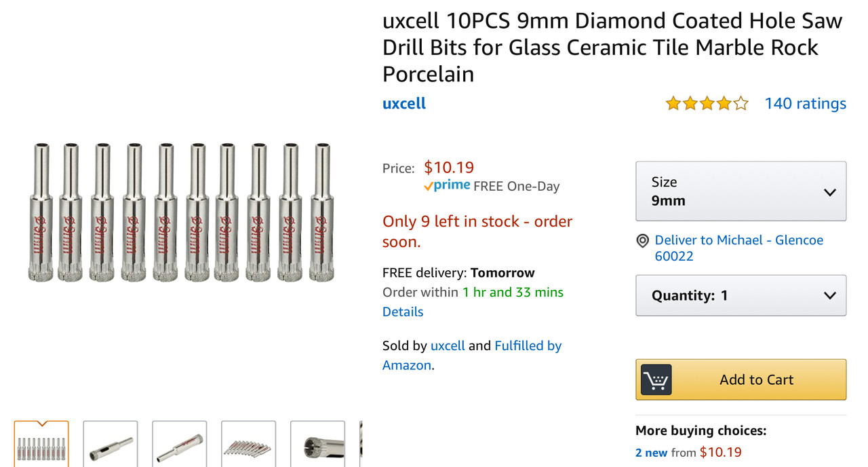The width and height of the screenshot is (868, 467).
Task: Click the shopping cart icon
Action: click(x=656, y=380)
